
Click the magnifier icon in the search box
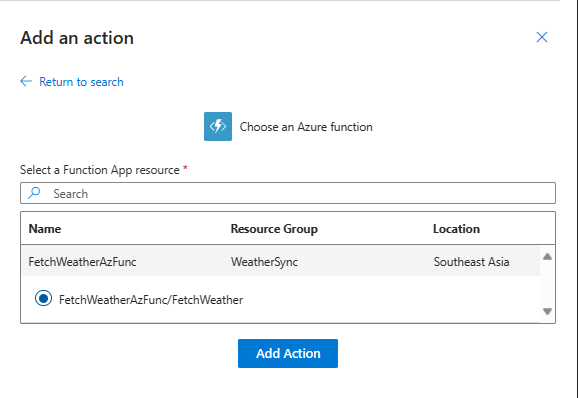pos(34,193)
